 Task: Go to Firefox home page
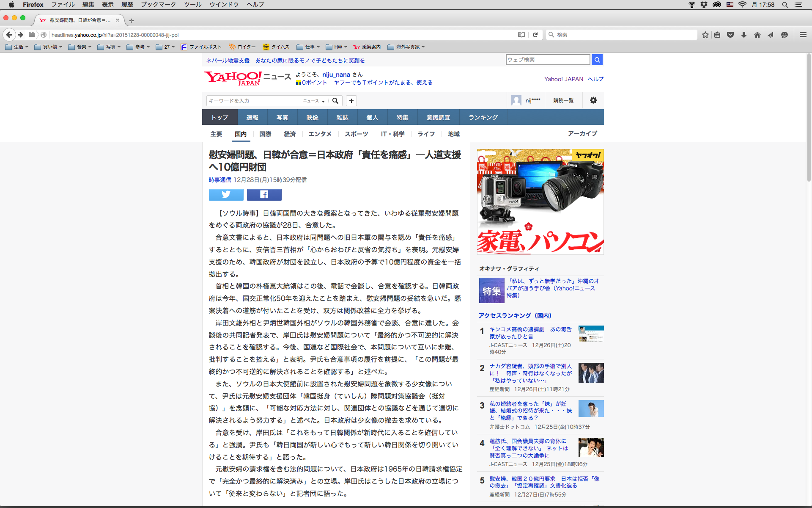point(757,35)
